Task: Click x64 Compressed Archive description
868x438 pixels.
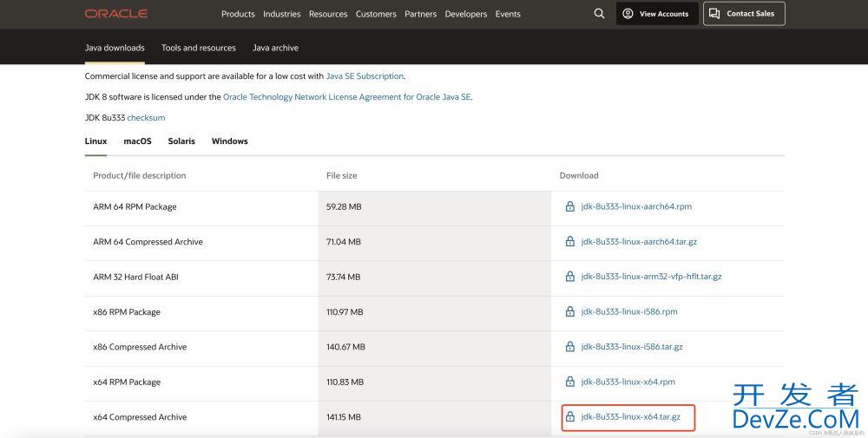Action: [x=140, y=417]
